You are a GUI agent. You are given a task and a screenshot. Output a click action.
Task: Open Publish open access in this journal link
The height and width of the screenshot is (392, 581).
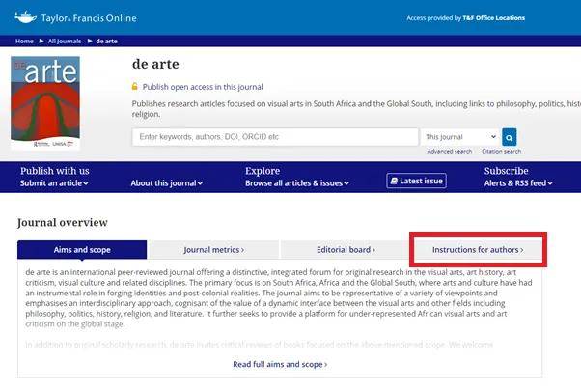pyautogui.click(x=203, y=87)
